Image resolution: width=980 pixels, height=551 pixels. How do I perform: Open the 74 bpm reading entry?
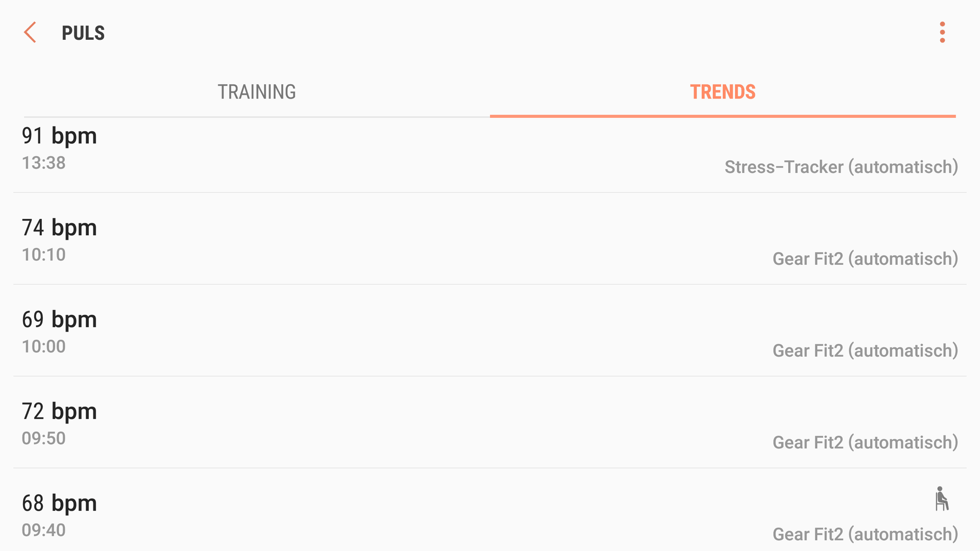point(490,239)
